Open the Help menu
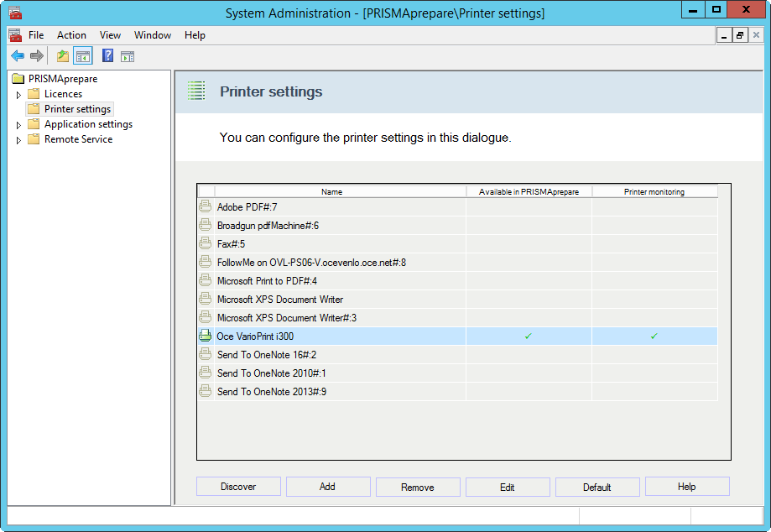Image resolution: width=771 pixels, height=532 pixels. click(195, 35)
